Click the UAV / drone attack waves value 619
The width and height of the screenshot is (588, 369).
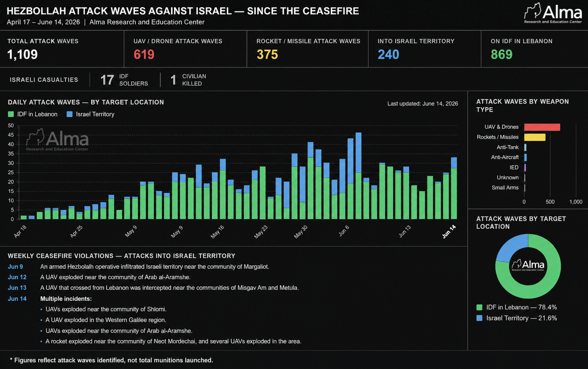tap(144, 55)
